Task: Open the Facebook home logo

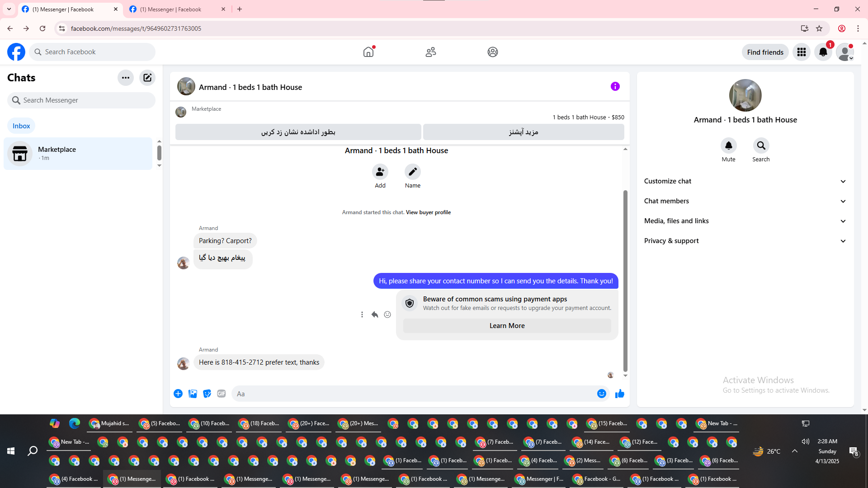Action: pos(16,52)
